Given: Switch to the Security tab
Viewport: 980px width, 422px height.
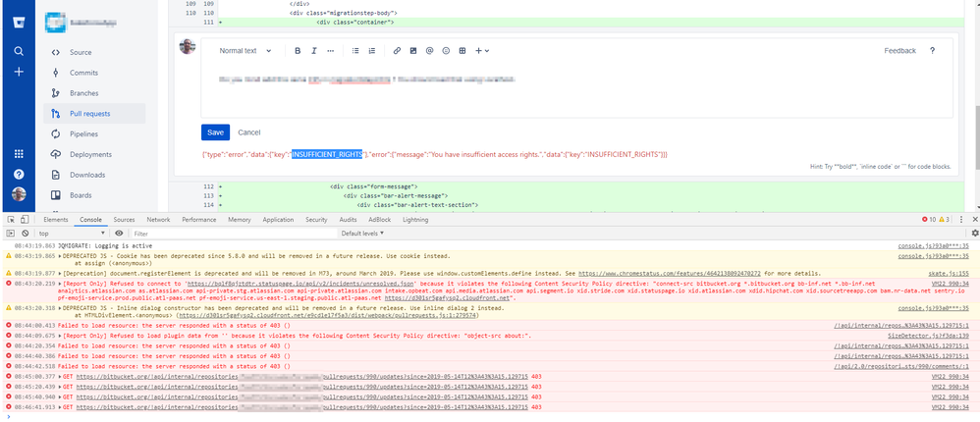Looking at the screenshot, I should tap(316, 220).
